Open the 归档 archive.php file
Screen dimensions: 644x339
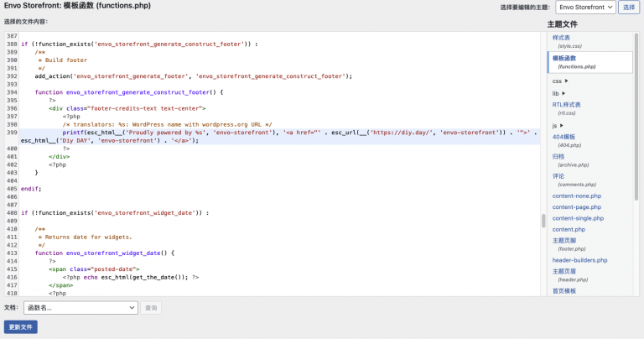pyautogui.click(x=558, y=156)
